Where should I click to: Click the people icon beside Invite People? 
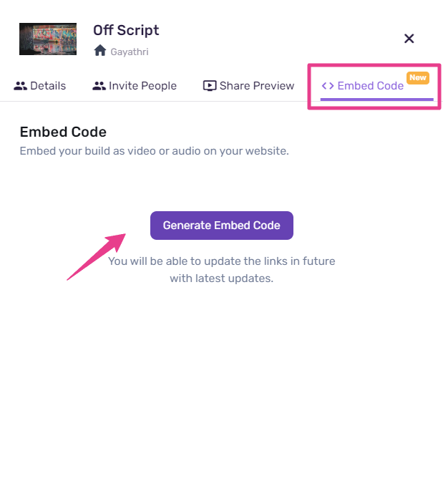[99, 86]
